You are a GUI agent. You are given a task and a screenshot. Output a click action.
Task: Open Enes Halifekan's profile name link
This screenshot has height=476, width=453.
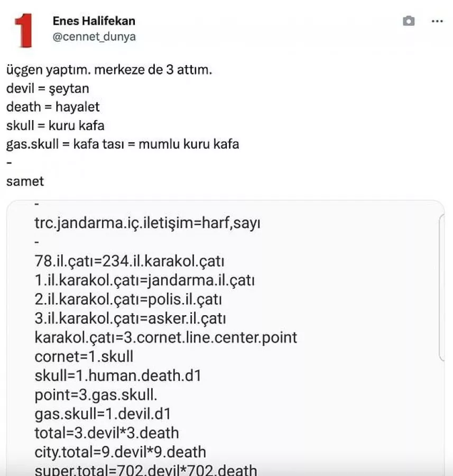pos(94,21)
